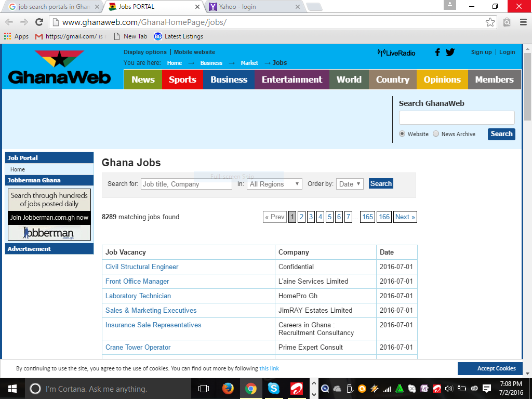Viewport: 532px width, 399px height.
Task: Select the LiveRadio icon
Action: click(x=395, y=52)
